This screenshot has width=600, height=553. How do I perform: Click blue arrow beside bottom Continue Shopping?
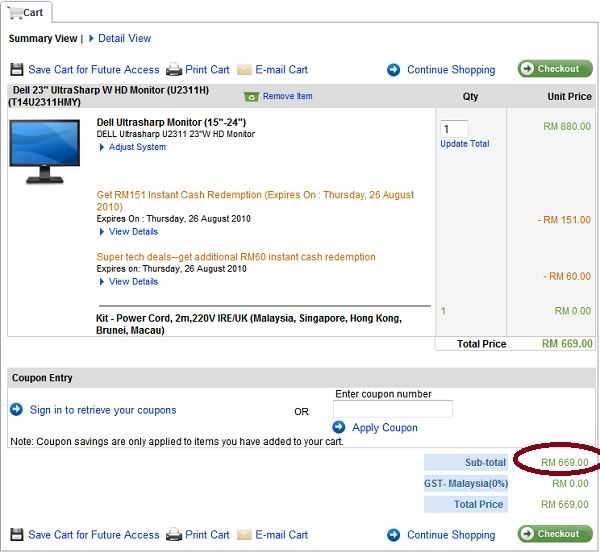coord(393,535)
